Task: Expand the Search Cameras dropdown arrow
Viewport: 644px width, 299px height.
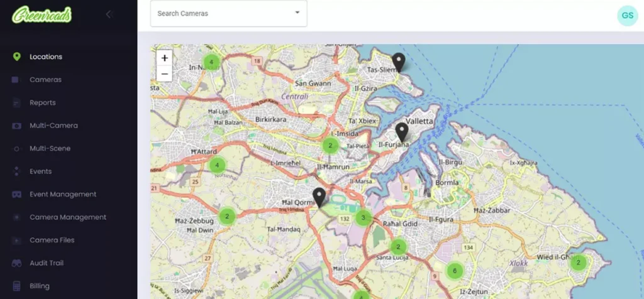Action: (297, 13)
